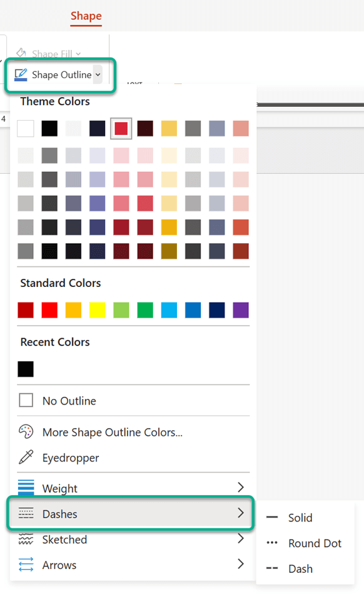The image size is (364, 594).
Task: Pick the Dash line style
Action: 301,568
